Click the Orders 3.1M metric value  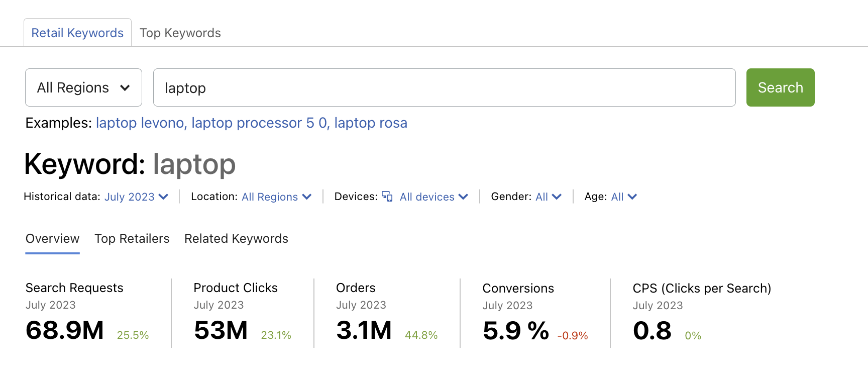point(364,330)
